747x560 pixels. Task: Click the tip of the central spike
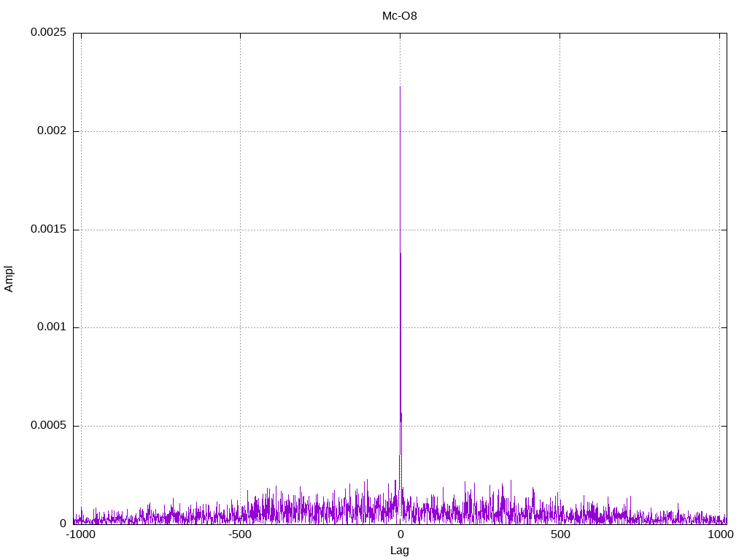[400, 87]
